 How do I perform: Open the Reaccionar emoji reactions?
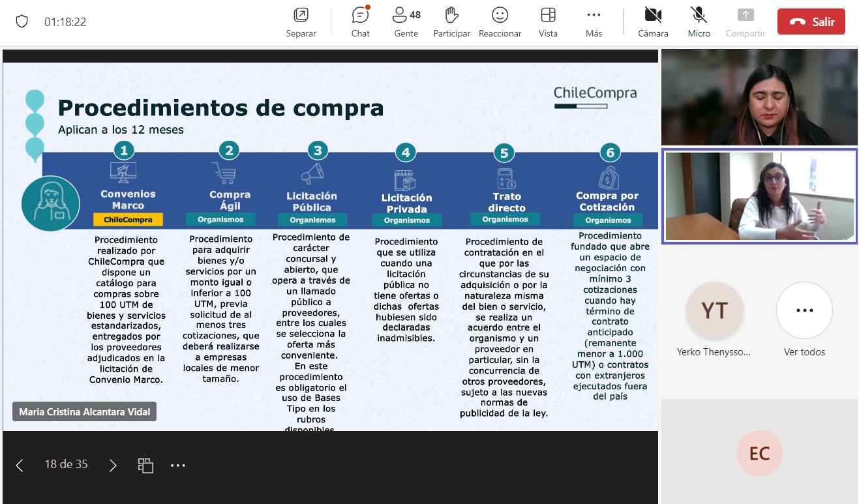pos(500,22)
